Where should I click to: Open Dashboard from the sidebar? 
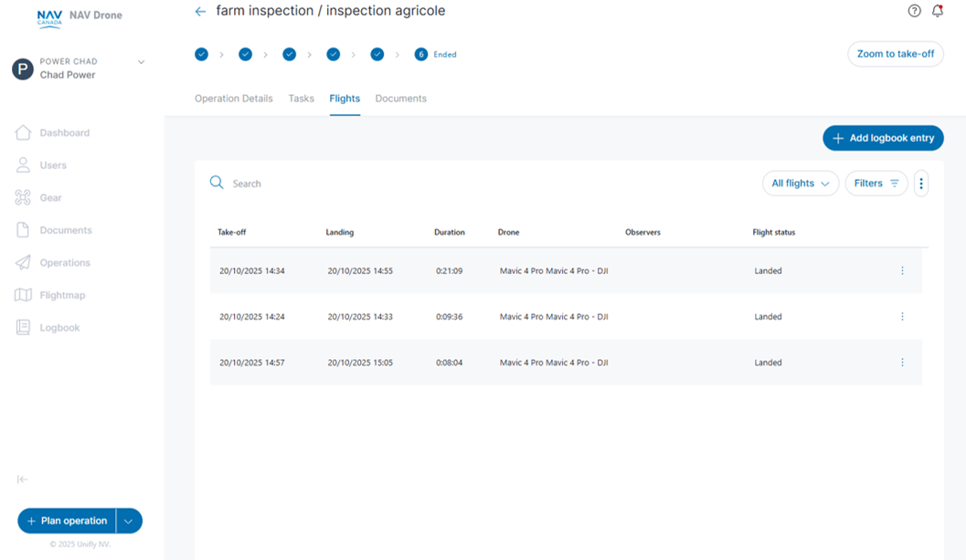[x=64, y=133]
